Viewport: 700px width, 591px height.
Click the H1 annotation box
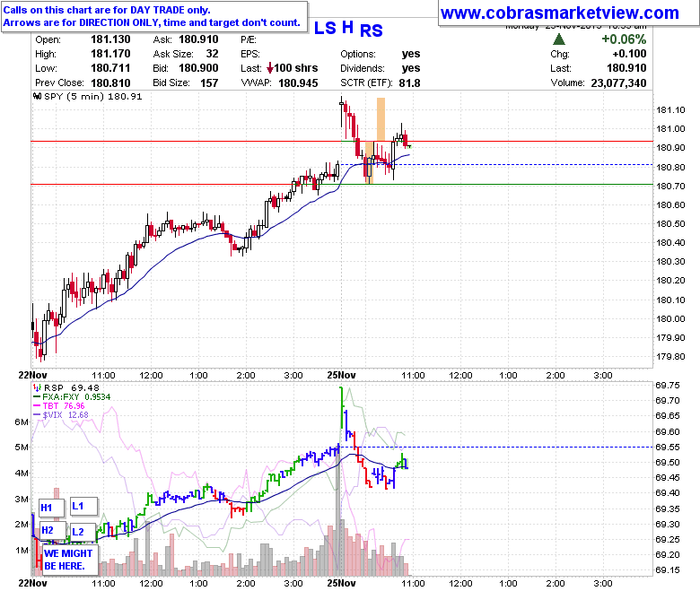click(51, 508)
